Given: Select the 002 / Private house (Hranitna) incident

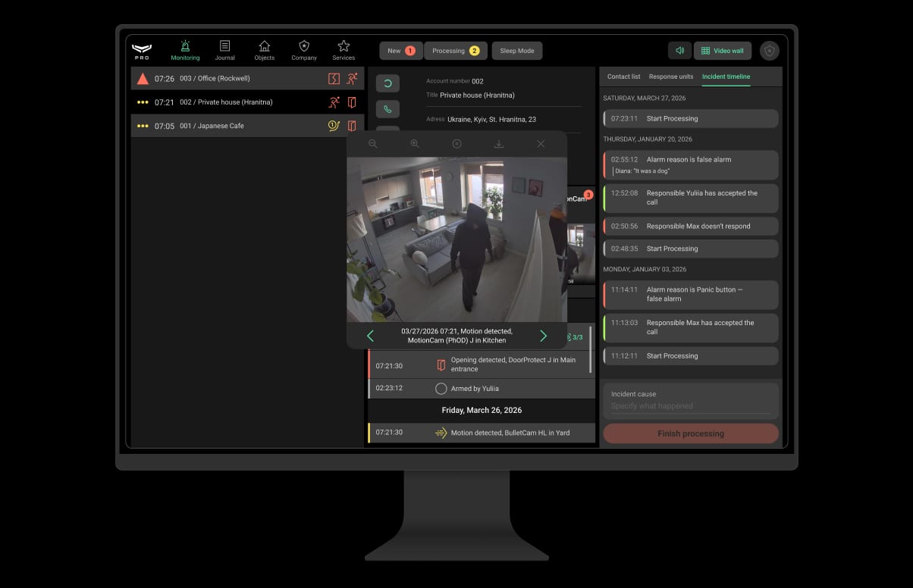Looking at the screenshot, I should click(247, 102).
